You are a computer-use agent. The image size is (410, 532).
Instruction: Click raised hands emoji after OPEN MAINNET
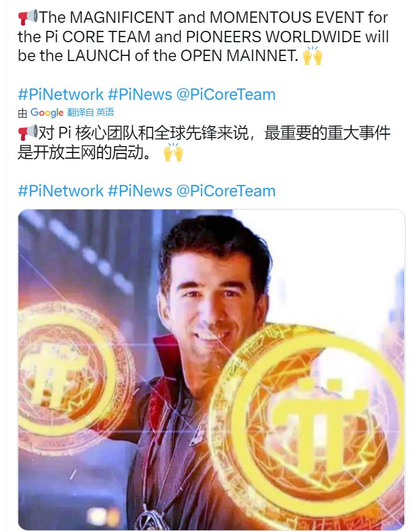point(312,55)
